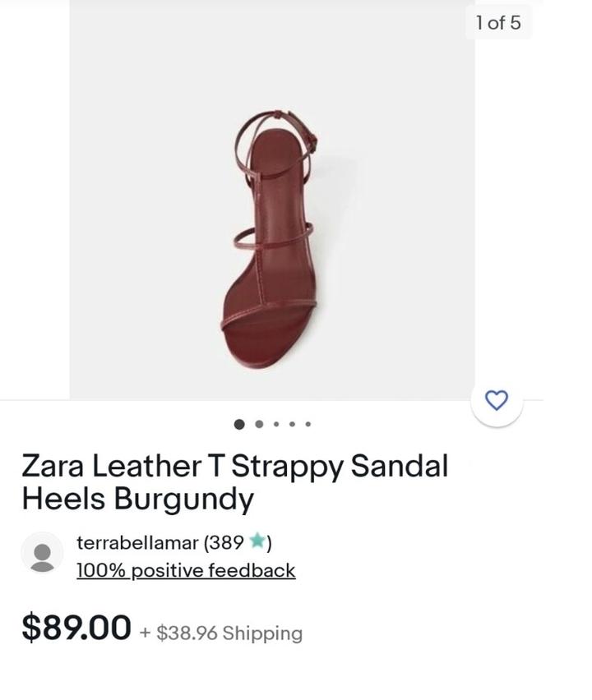Viewport: 592px width, 700px height.
Task: Click the word Burgundy in listing title
Action: 183,499
